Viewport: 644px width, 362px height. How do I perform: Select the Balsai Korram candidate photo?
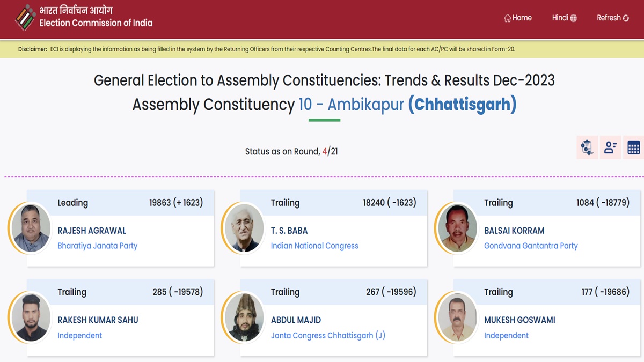pos(458,228)
